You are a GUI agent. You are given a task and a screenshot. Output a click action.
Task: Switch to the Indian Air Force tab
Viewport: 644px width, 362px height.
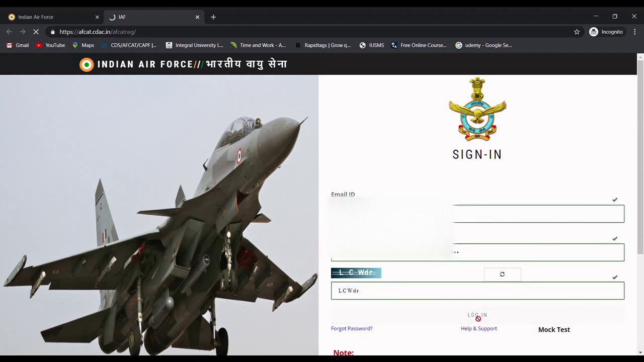[53, 17]
